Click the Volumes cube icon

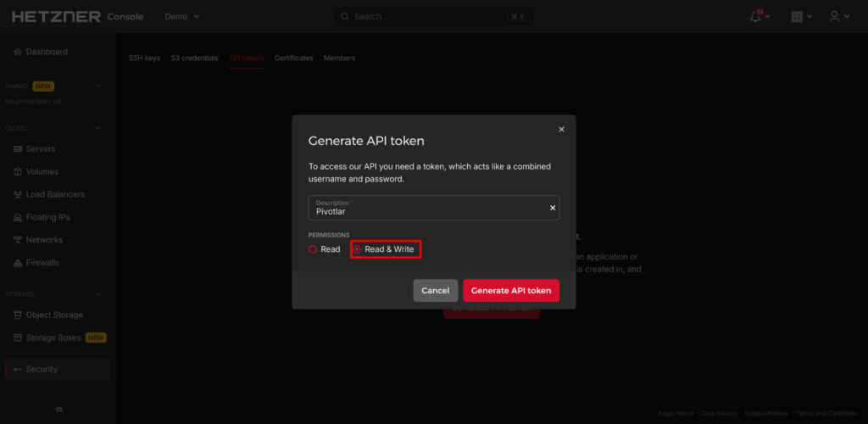[18, 171]
